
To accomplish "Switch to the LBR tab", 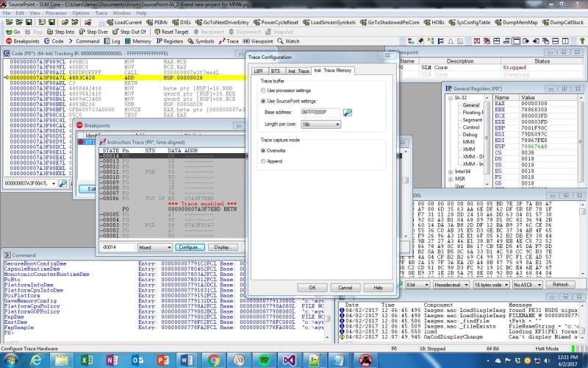I will (259, 71).
